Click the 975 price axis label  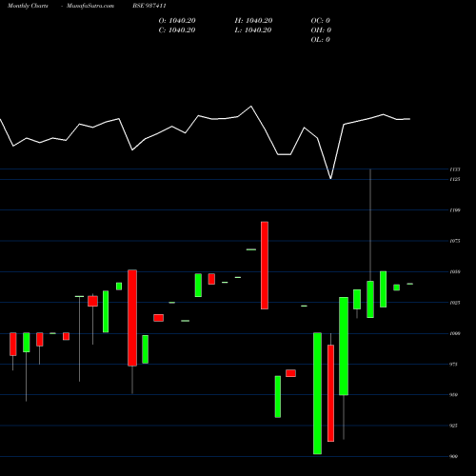[x=454, y=364]
